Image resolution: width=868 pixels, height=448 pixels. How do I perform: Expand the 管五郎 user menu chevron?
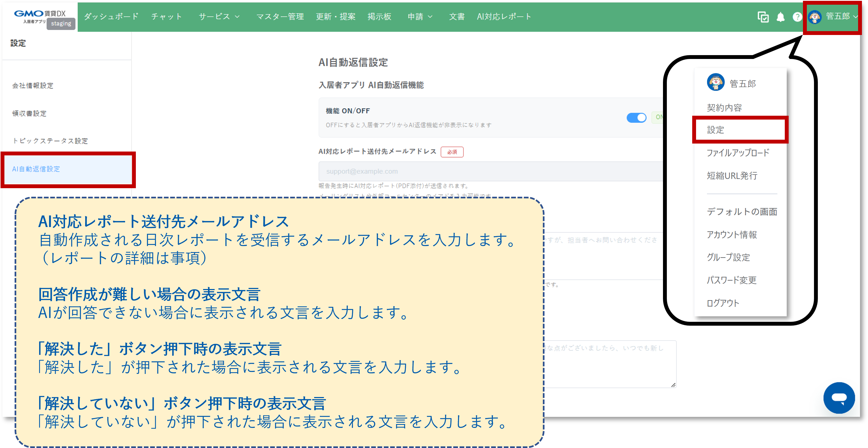855,17
